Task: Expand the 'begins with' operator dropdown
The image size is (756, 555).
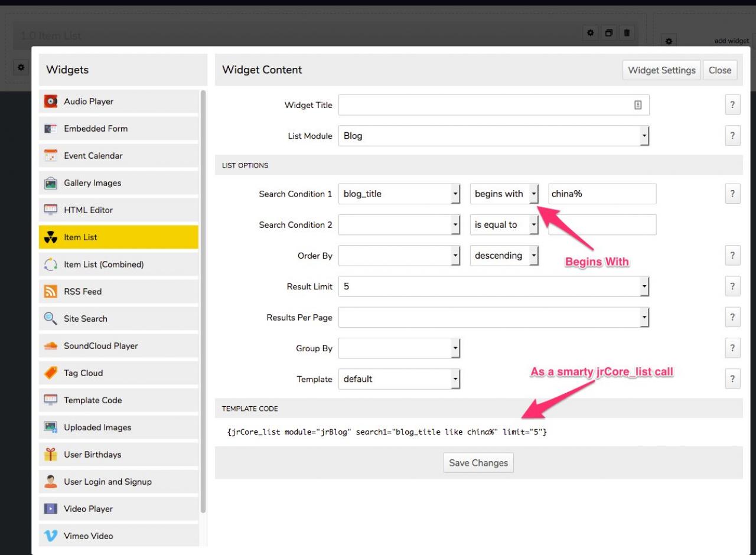Action: [504, 194]
